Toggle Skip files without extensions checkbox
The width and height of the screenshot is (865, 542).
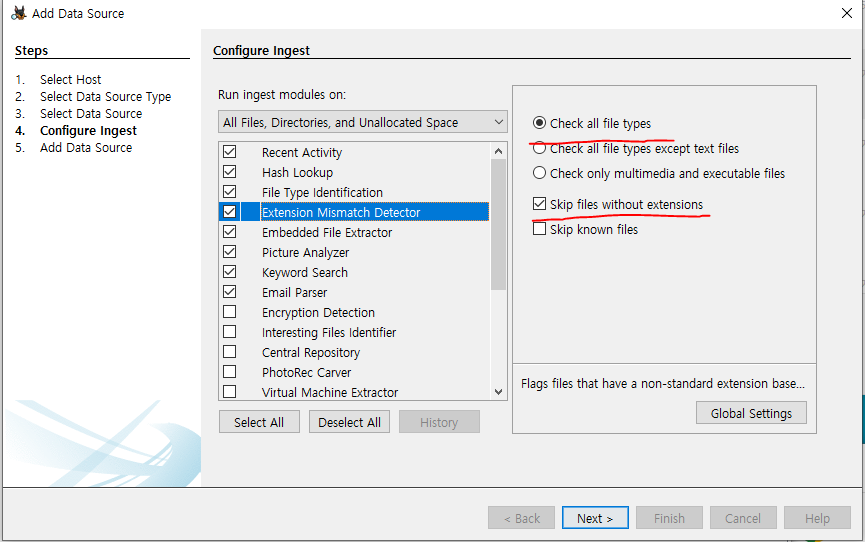point(540,204)
